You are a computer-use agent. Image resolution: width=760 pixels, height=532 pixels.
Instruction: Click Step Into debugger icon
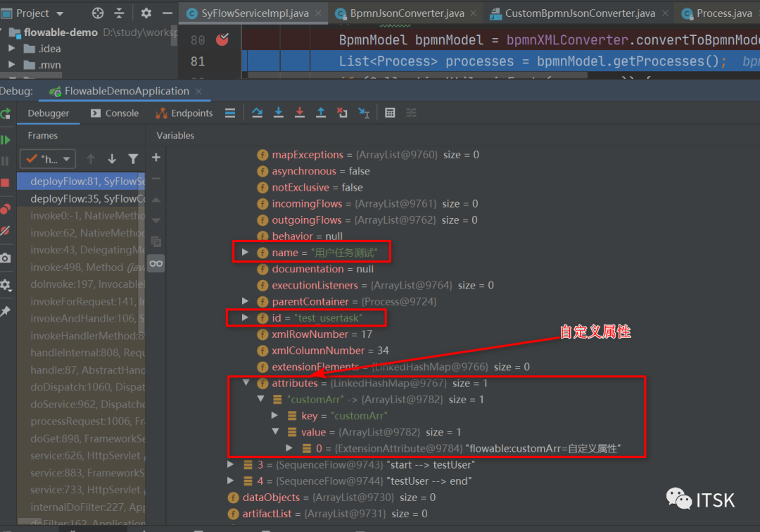[278, 113]
